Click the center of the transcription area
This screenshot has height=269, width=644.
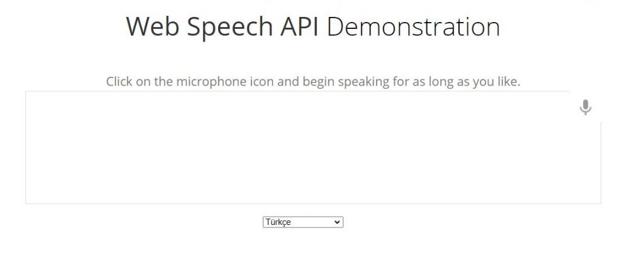coord(313,147)
